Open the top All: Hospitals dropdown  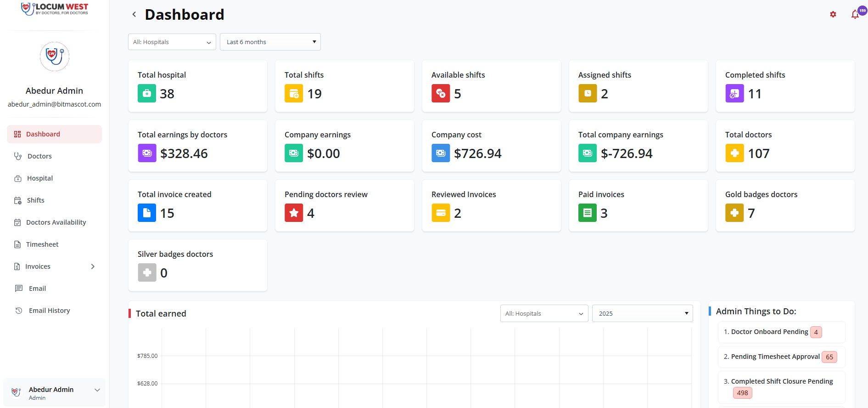tap(172, 42)
